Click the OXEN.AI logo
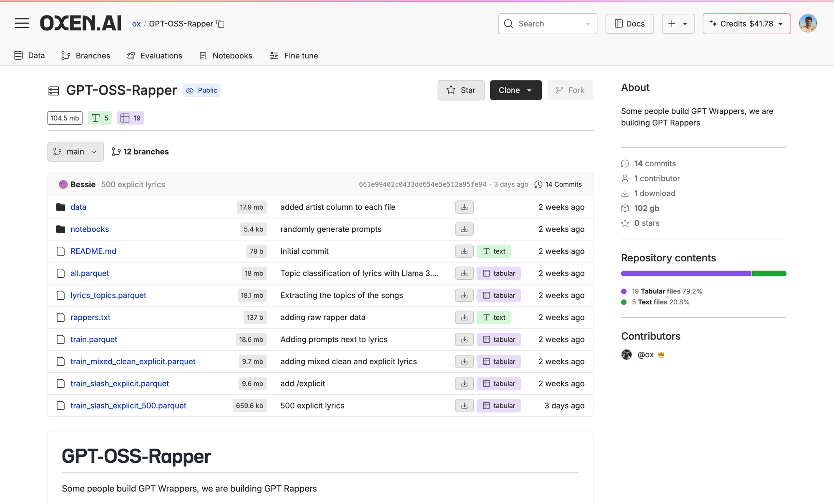834x504 pixels. (80, 23)
